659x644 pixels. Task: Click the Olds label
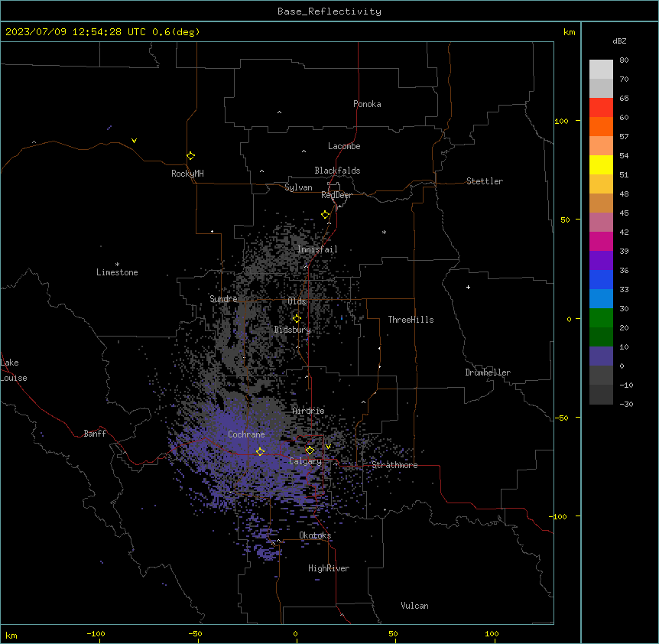point(297,301)
